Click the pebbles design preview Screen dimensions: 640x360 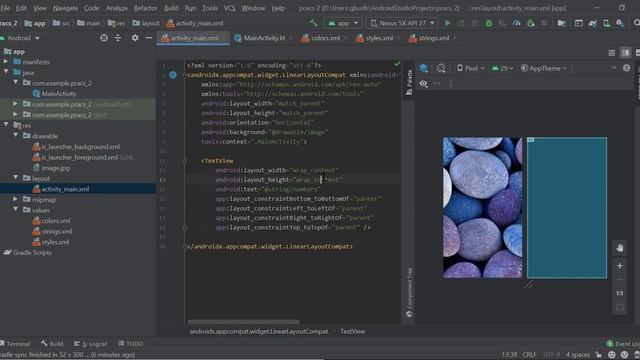[x=482, y=208]
